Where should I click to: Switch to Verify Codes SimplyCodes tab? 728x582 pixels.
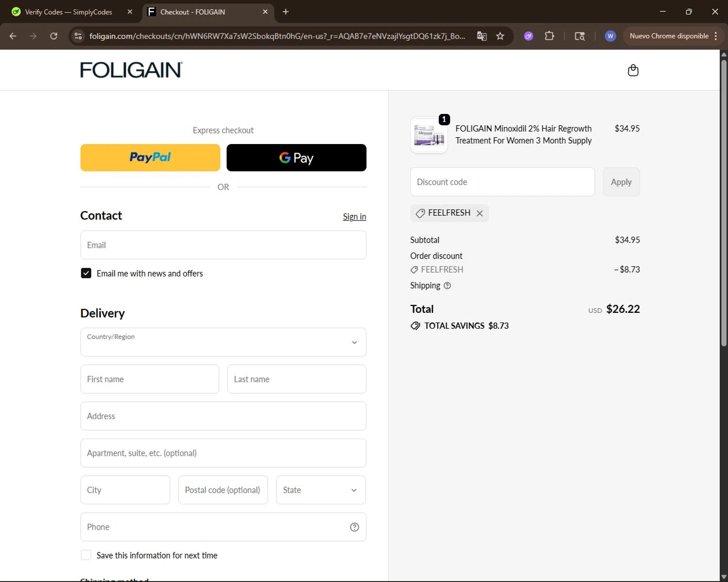click(x=68, y=12)
